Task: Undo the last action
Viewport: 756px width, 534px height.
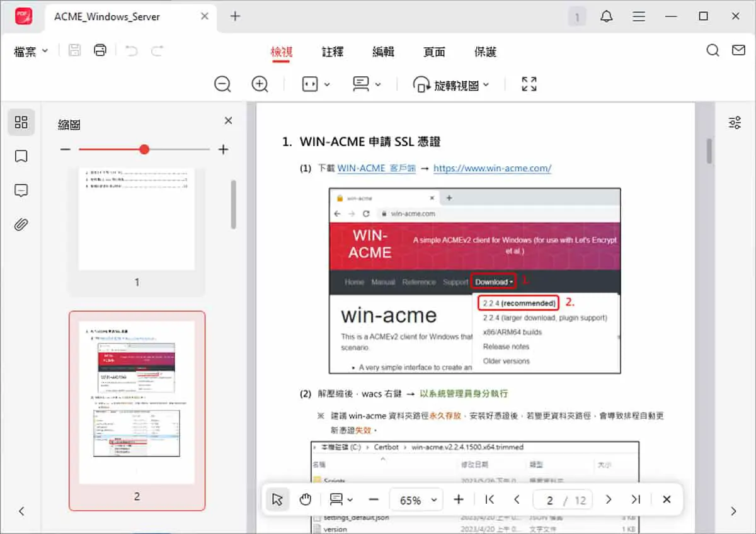Action: [x=131, y=51]
